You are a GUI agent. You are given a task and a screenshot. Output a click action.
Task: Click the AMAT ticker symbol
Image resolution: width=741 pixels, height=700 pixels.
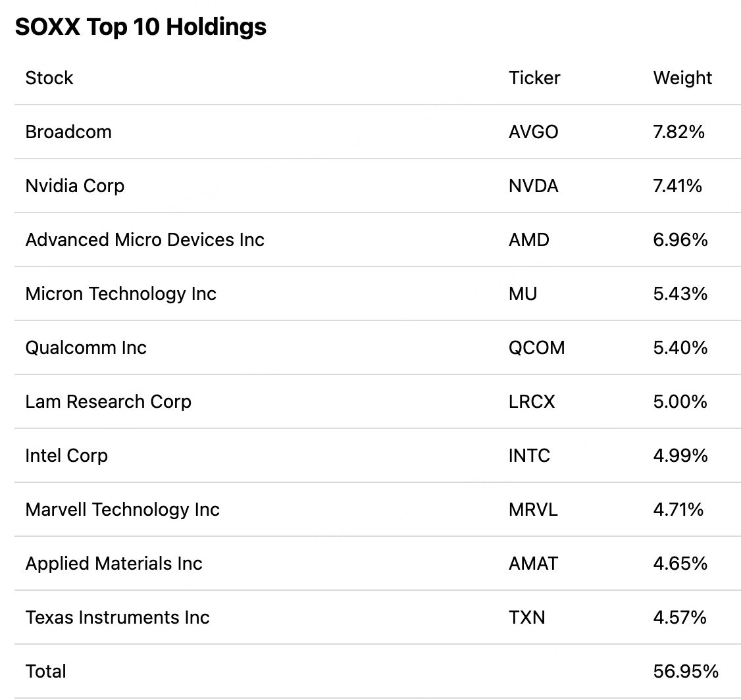[533, 563]
